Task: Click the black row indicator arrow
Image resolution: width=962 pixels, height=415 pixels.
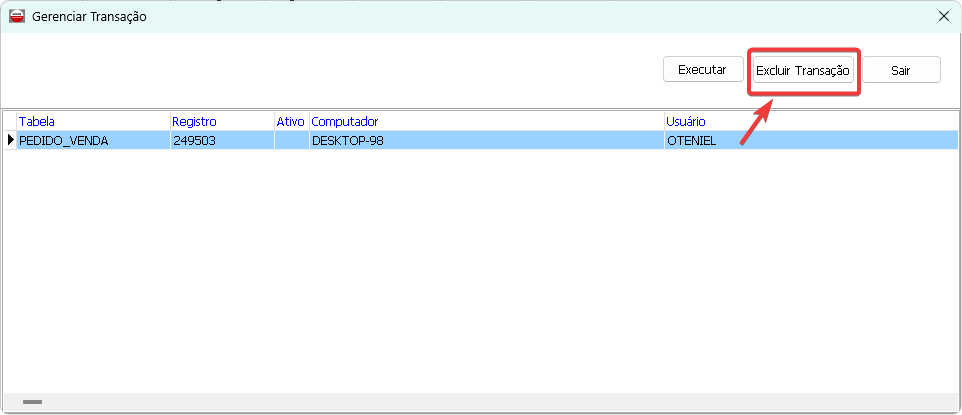Action: (x=10, y=140)
